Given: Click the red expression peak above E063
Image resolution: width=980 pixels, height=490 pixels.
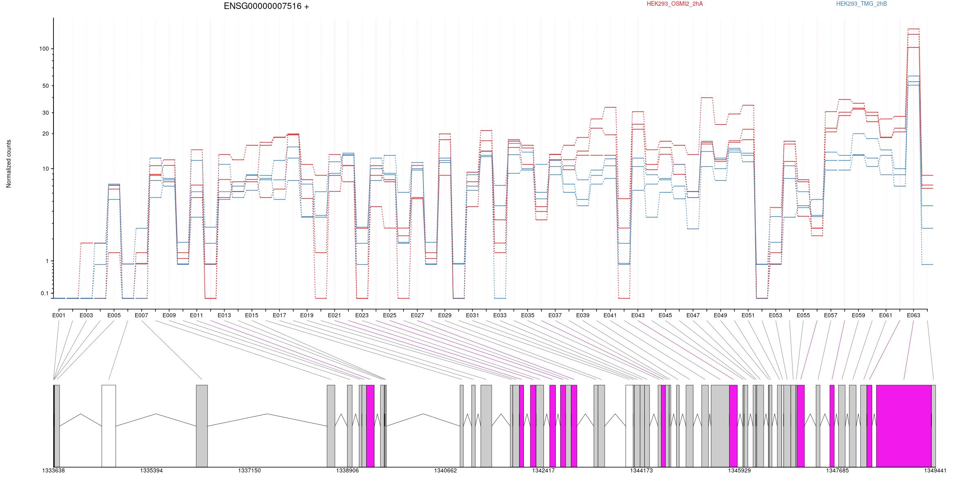Looking at the screenshot, I should point(913,29).
